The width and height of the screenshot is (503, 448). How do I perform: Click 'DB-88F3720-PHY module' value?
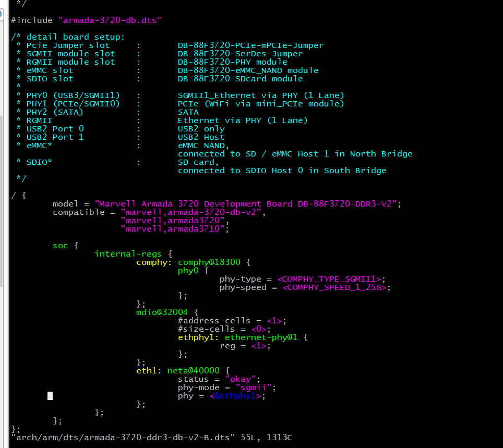(232, 62)
